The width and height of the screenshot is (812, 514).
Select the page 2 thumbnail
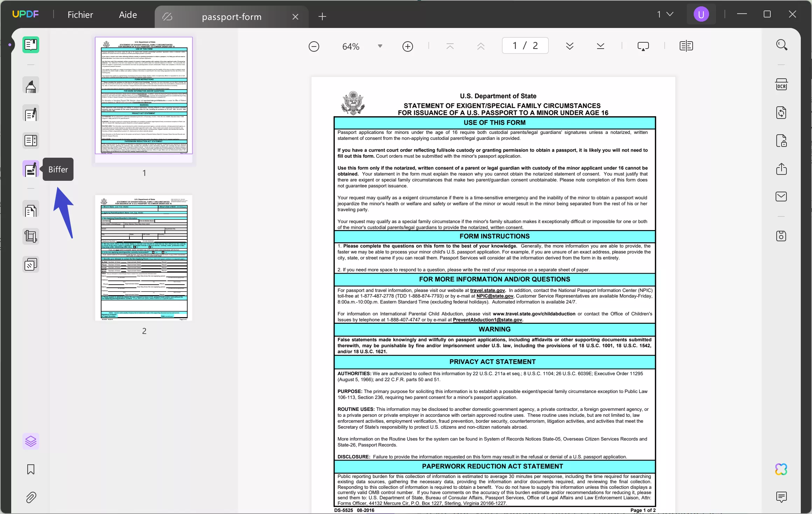click(x=144, y=258)
